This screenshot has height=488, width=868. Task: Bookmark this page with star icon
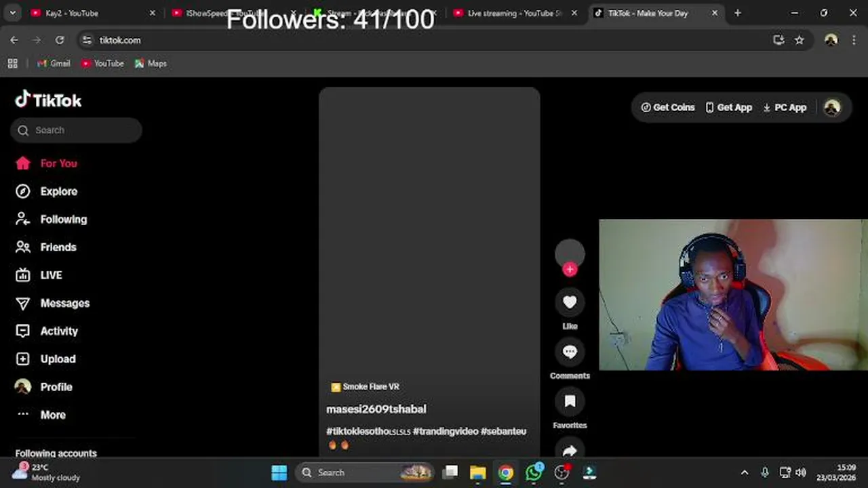click(x=800, y=40)
